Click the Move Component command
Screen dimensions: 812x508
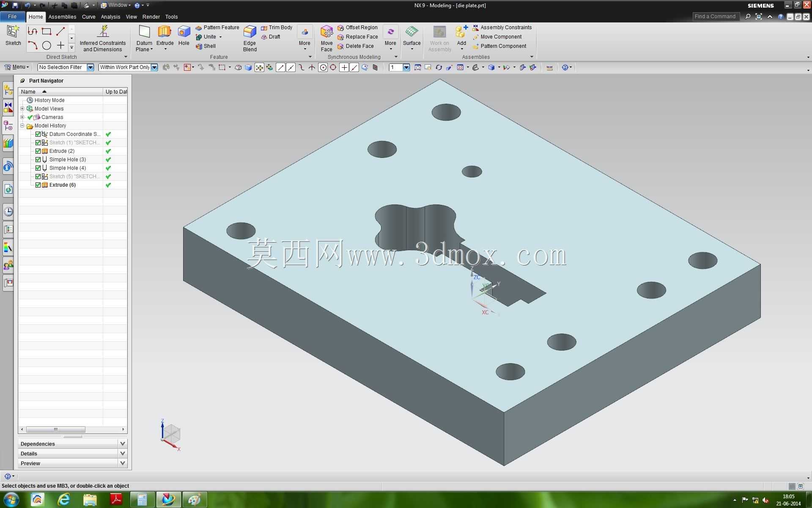point(497,37)
